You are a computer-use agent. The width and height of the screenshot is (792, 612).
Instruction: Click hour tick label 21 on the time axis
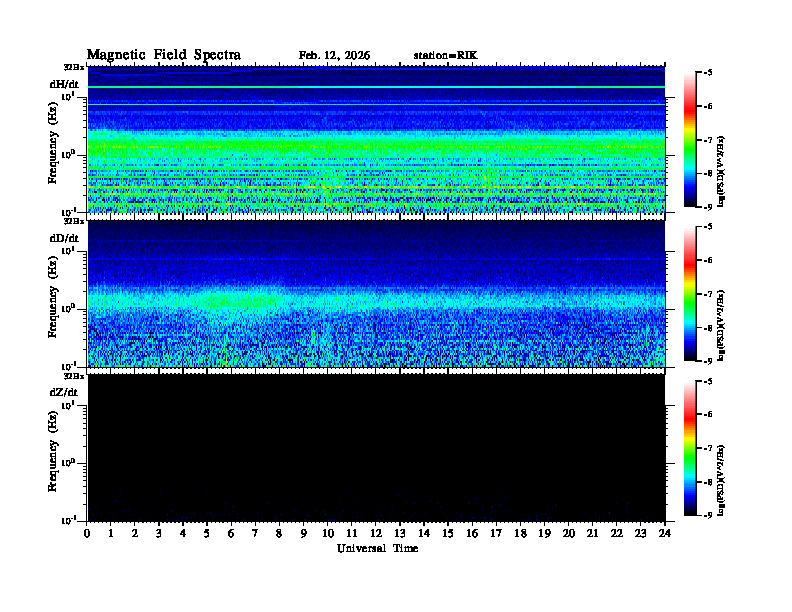pyautogui.click(x=592, y=534)
